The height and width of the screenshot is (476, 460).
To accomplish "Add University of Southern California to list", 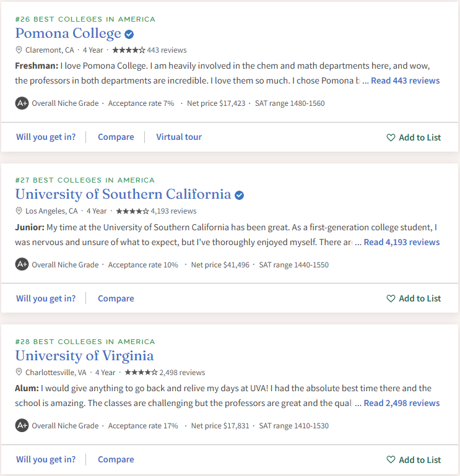I will pos(414,298).
